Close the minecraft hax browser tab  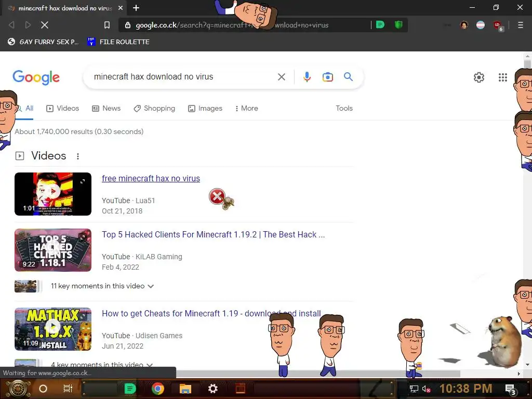pyautogui.click(x=121, y=8)
